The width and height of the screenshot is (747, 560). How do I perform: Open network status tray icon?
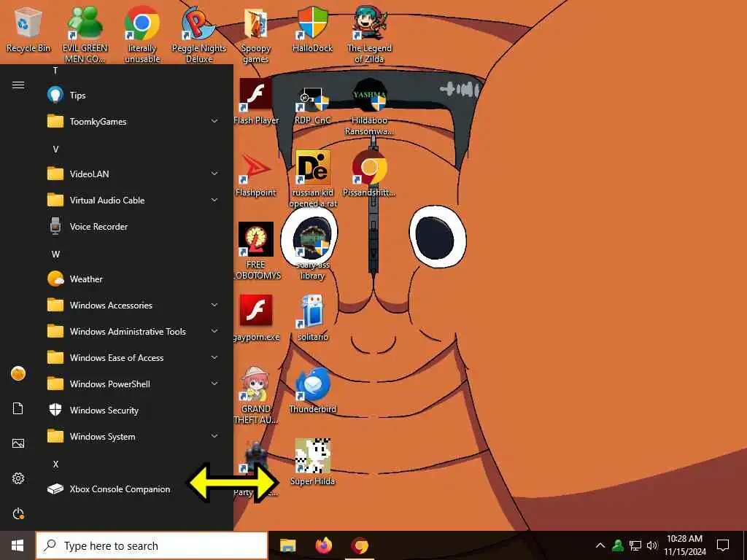[x=635, y=545]
